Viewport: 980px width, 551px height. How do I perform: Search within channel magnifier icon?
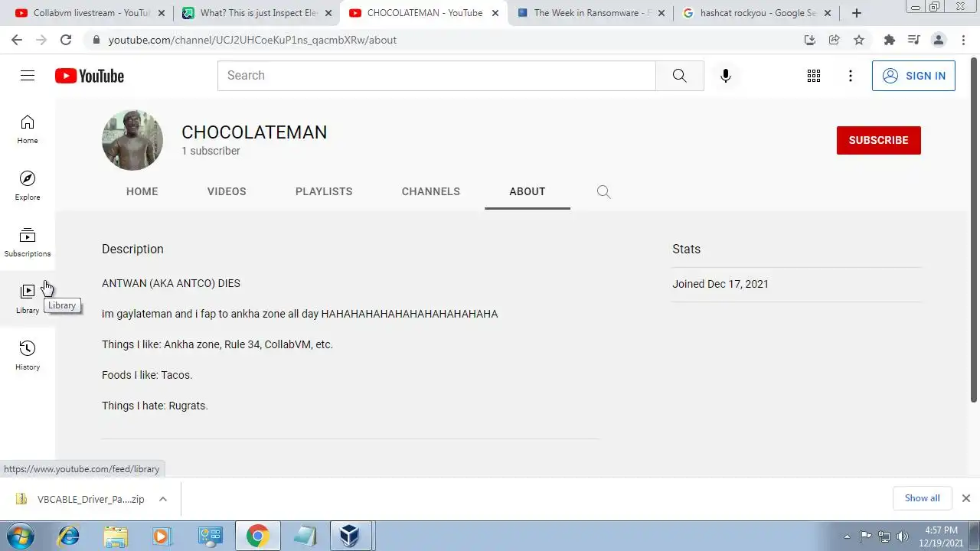pyautogui.click(x=604, y=192)
